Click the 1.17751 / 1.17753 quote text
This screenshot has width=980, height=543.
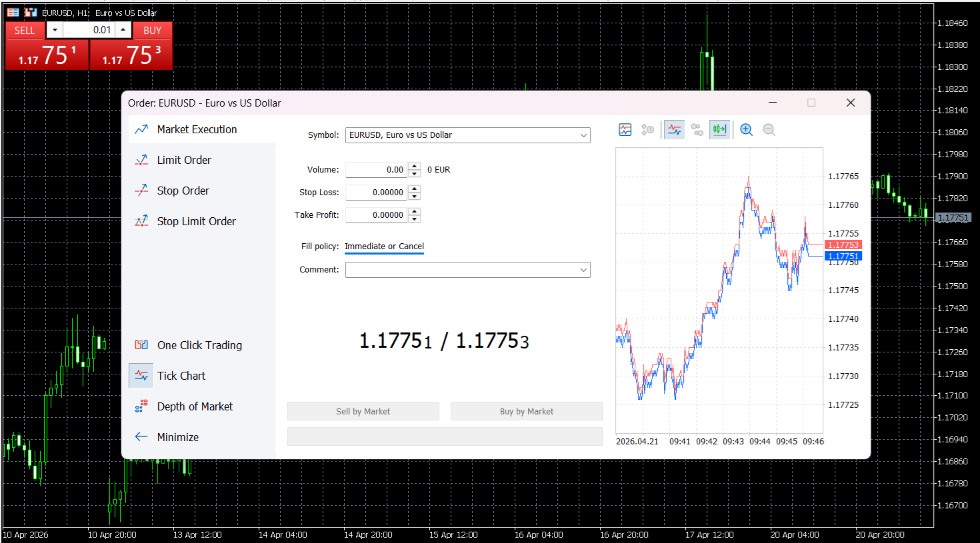(x=444, y=341)
